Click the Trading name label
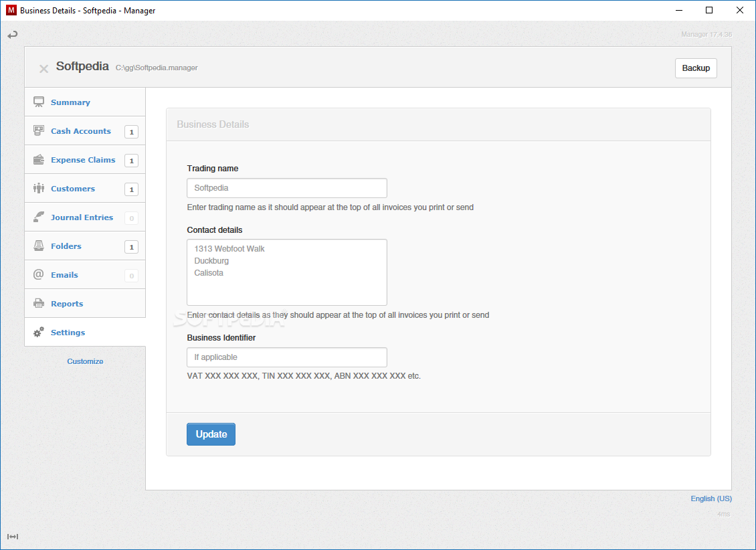Image resolution: width=756 pixels, height=550 pixels. 213,168
